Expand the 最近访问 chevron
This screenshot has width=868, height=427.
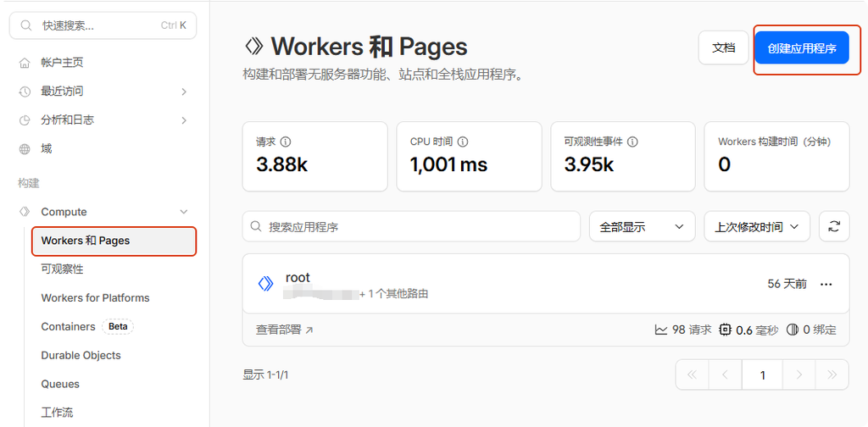184,91
